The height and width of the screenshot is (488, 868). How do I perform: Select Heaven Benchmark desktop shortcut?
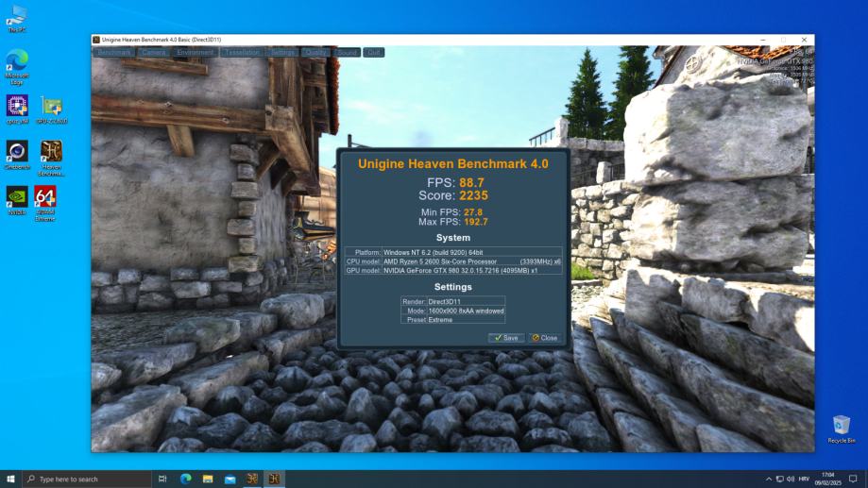click(x=52, y=159)
